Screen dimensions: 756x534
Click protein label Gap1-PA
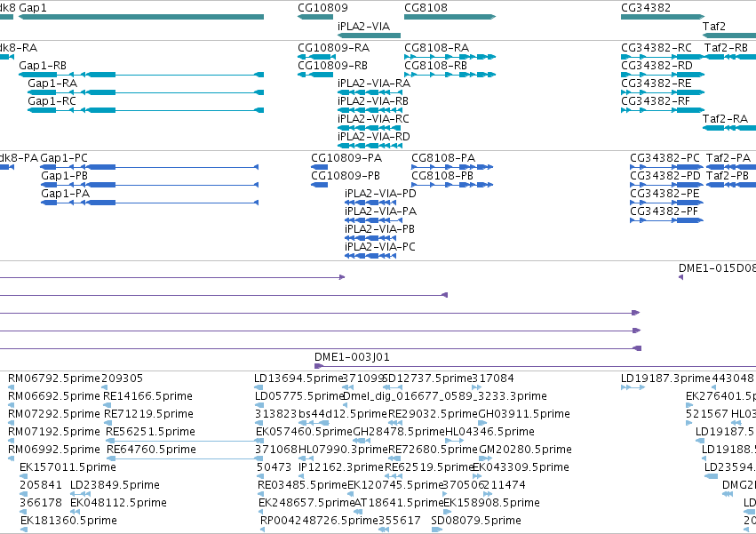pos(65,194)
